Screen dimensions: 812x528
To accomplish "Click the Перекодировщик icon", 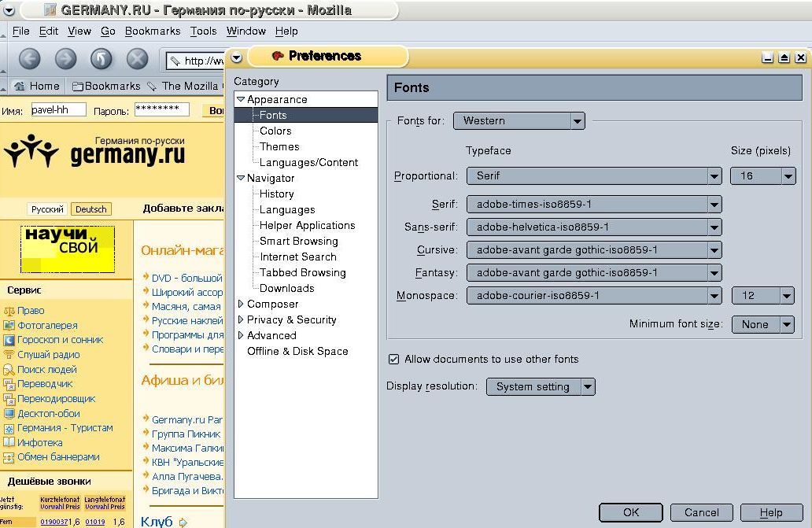I will pyautogui.click(x=9, y=399).
